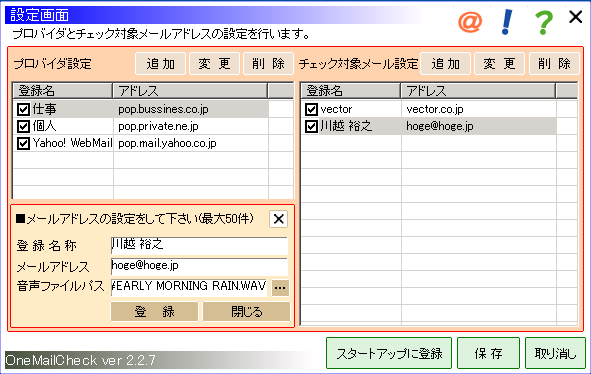The width and height of the screenshot is (591, 374).
Task: Click the 閉じる button
Action: 247,311
